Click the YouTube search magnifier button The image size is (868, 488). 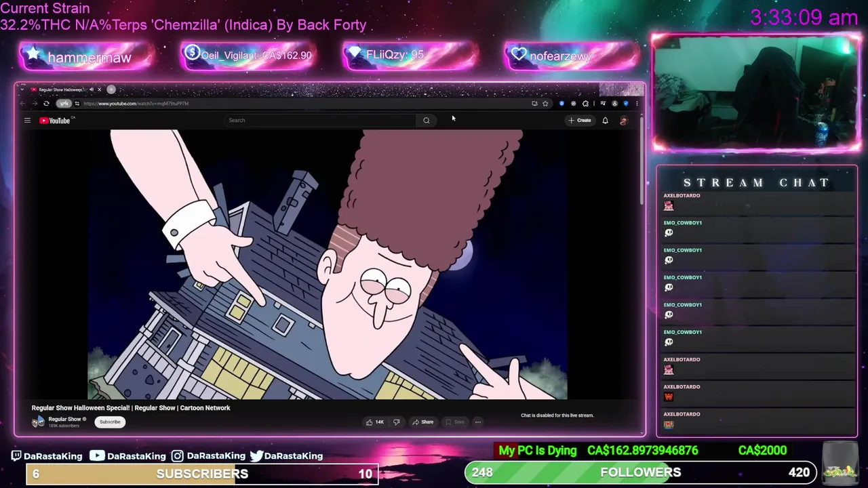coord(427,121)
